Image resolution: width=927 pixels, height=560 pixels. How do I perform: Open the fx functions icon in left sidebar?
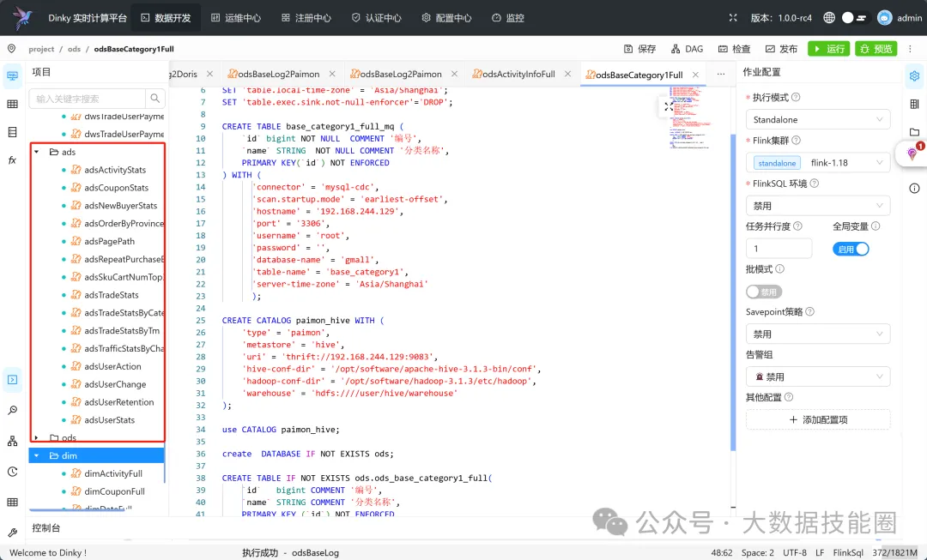(12, 160)
